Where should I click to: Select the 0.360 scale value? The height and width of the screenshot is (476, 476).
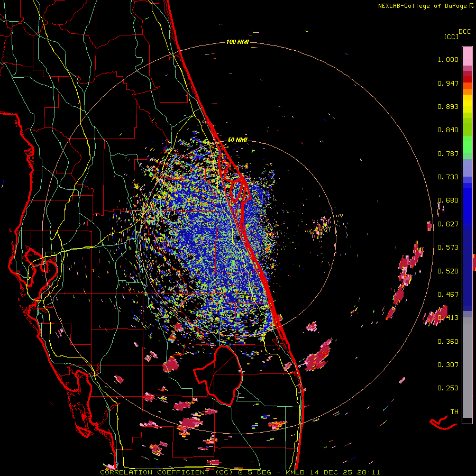pyautogui.click(x=448, y=342)
